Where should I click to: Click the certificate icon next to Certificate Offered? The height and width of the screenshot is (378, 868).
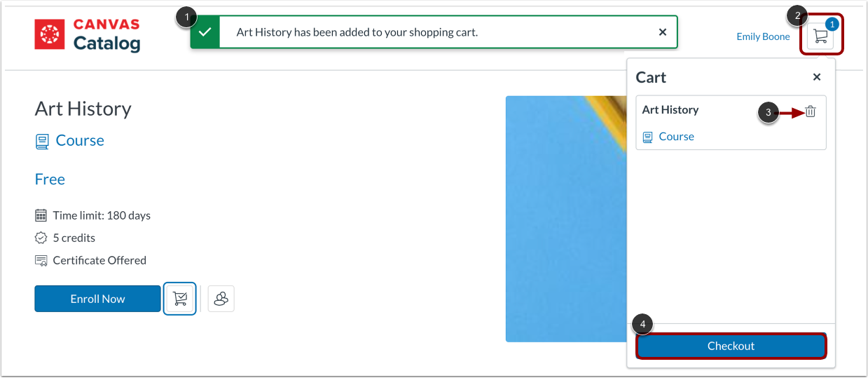[41, 260]
